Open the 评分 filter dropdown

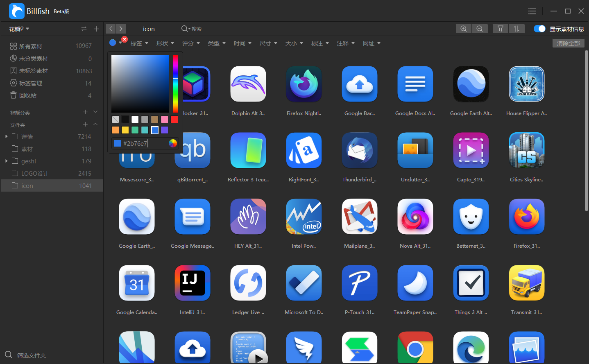(191, 43)
